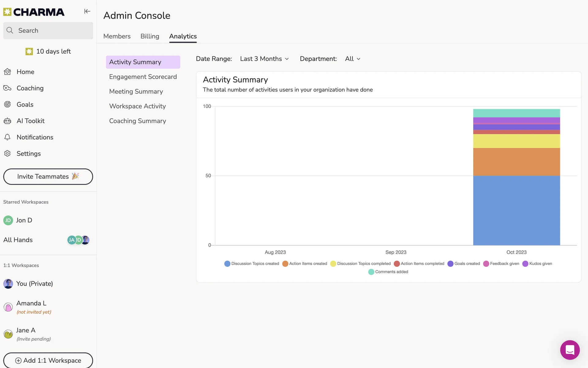Viewport: 588px width, 368px height.
Task: Select Engagement Scorecard report
Action: (x=143, y=77)
